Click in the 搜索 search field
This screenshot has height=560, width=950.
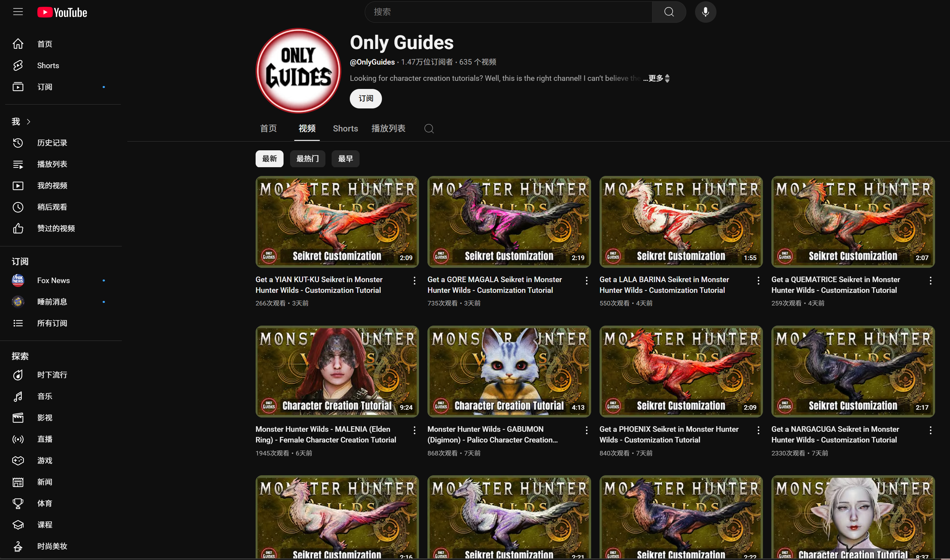click(x=508, y=12)
